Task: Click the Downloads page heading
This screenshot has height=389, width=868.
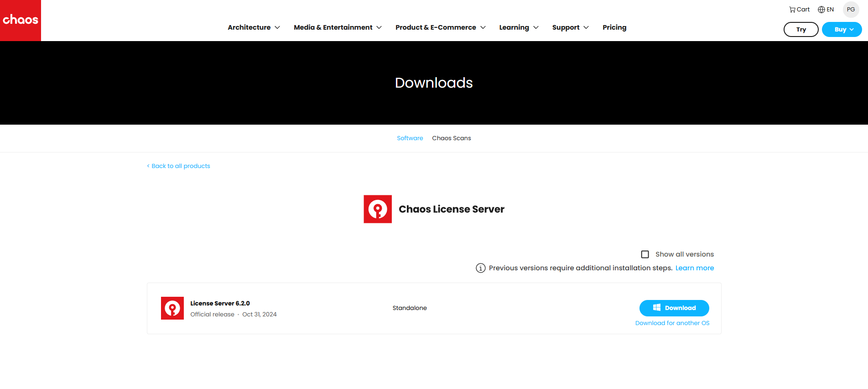Action: pos(434,83)
